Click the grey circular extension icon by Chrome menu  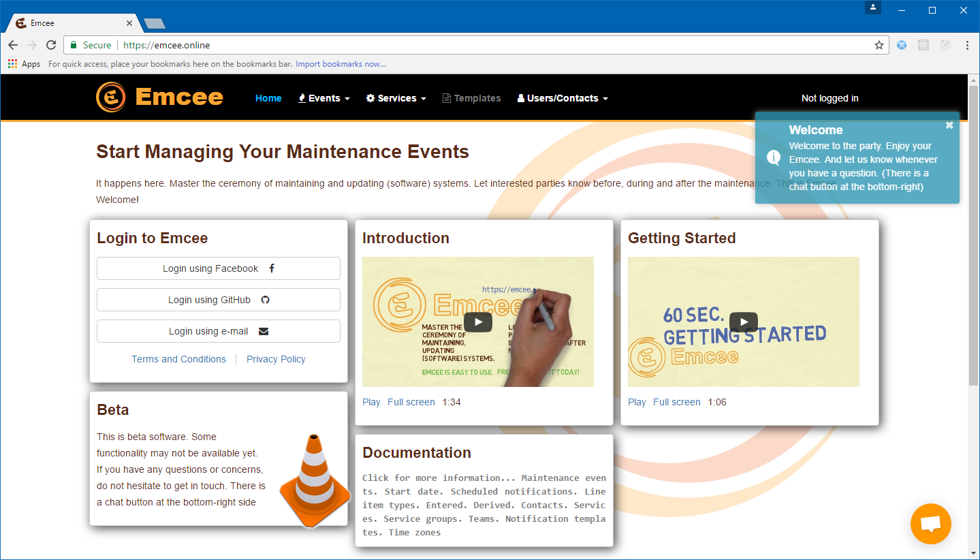[x=945, y=45]
